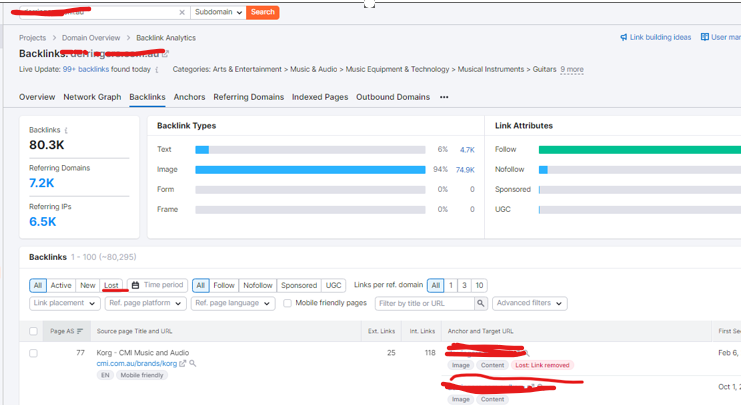Select the New backlinks filter
The image size is (741, 405).
[x=87, y=285]
